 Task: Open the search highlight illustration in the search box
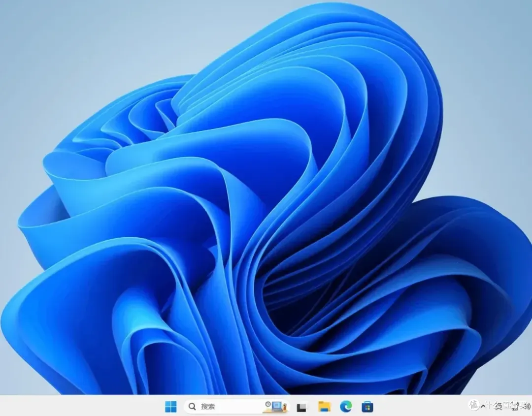point(275,407)
